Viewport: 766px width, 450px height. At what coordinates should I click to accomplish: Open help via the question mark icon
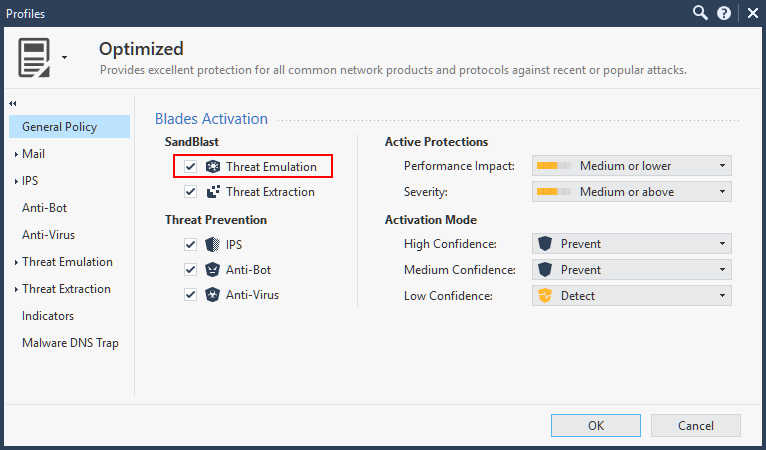pyautogui.click(x=724, y=13)
